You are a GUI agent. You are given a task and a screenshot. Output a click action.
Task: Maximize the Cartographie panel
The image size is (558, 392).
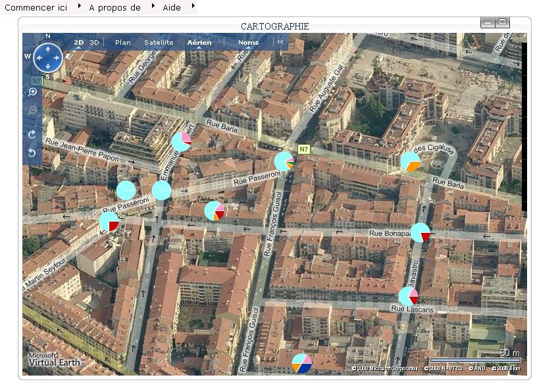click(503, 22)
